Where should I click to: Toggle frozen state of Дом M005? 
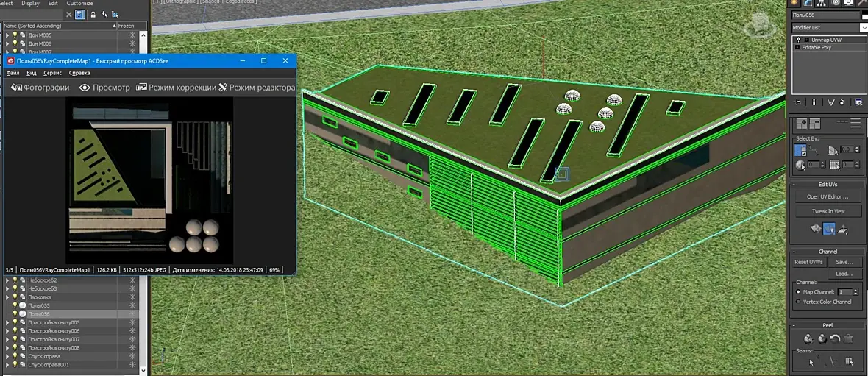coord(132,35)
